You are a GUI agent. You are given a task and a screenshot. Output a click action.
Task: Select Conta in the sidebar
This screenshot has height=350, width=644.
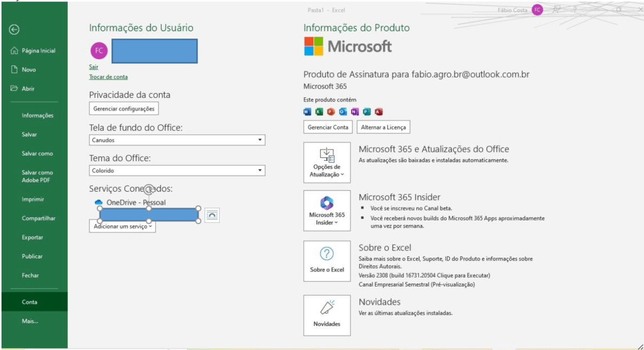[x=35, y=301]
